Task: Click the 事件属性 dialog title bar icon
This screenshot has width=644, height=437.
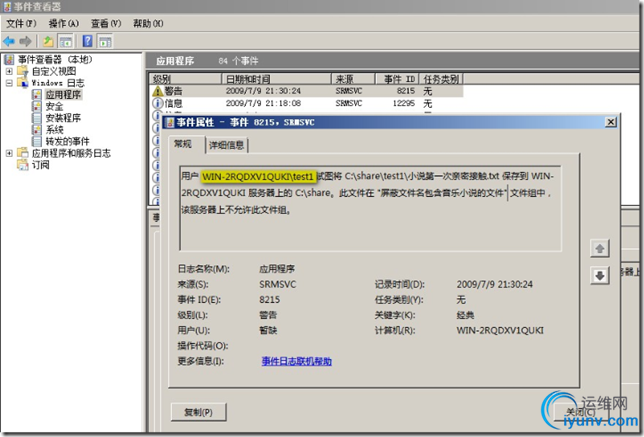Action: point(170,122)
